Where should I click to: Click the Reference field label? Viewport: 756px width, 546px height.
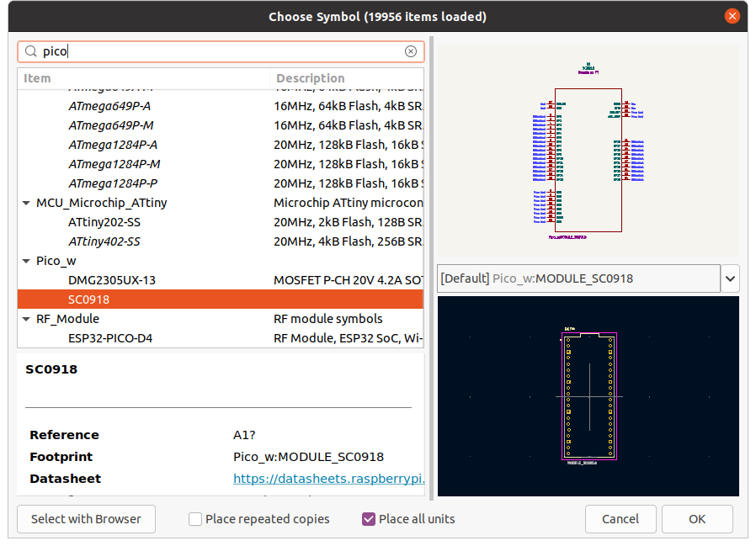[64, 435]
